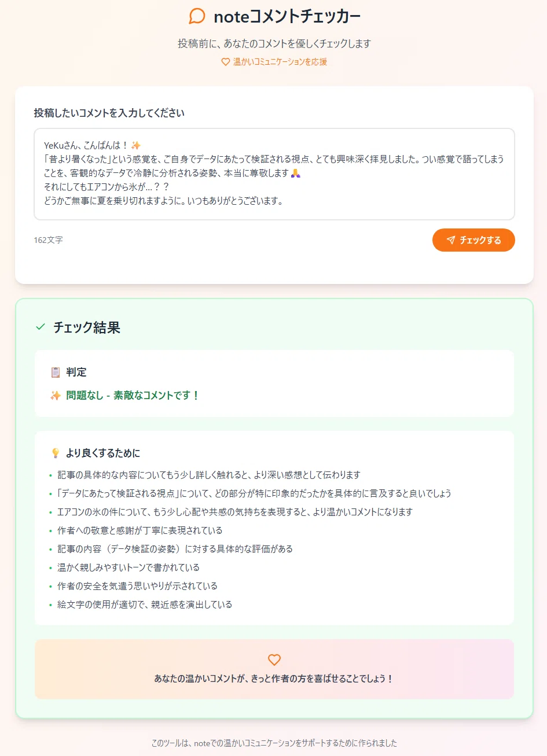Click the paper plane icon in チェックする button
Screen dimensions: 547x756
pyautogui.click(x=451, y=240)
